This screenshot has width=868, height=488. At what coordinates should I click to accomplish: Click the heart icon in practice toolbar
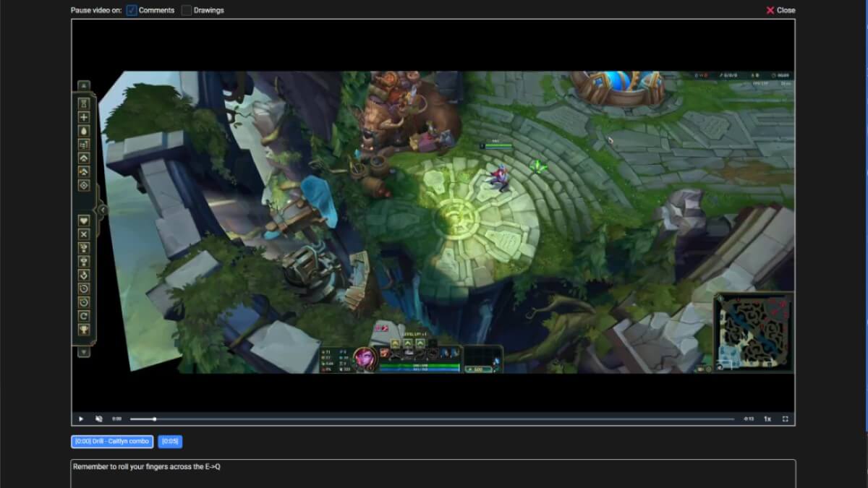tap(84, 221)
